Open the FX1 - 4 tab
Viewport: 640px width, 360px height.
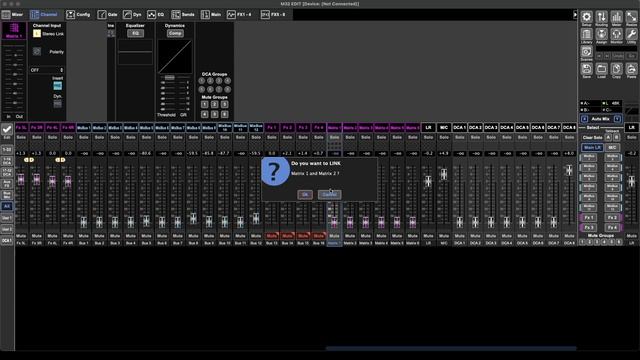(x=240, y=15)
